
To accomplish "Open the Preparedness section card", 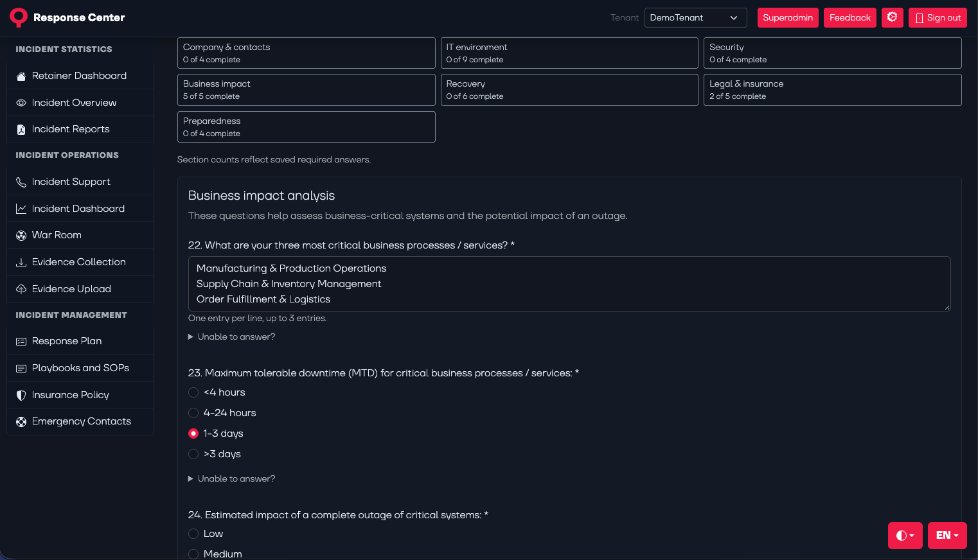I will tap(307, 127).
